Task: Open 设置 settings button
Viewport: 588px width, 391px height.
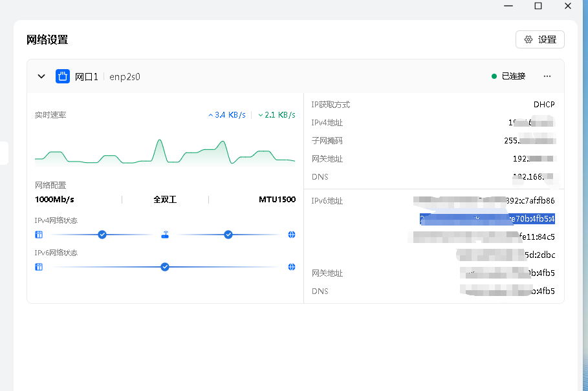Action: (540, 39)
